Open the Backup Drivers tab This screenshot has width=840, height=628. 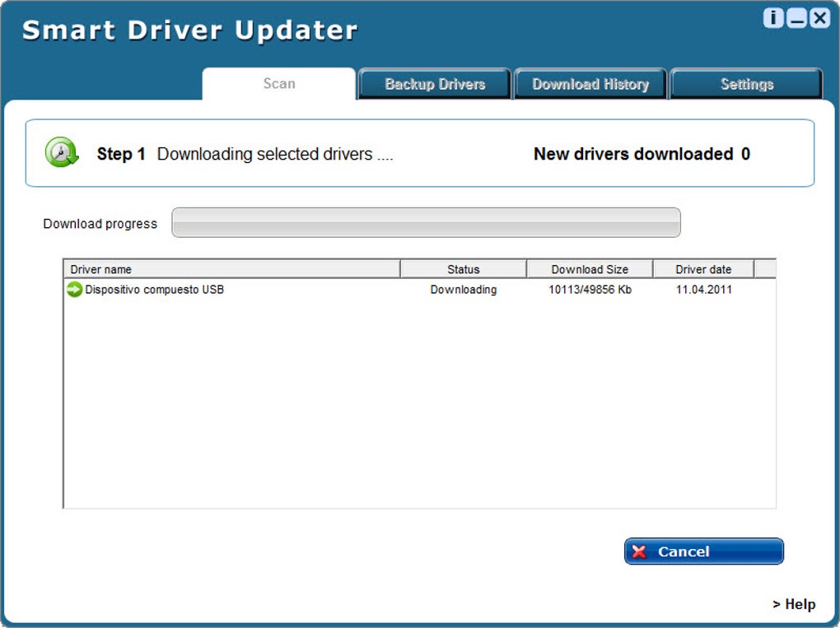point(435,84)
